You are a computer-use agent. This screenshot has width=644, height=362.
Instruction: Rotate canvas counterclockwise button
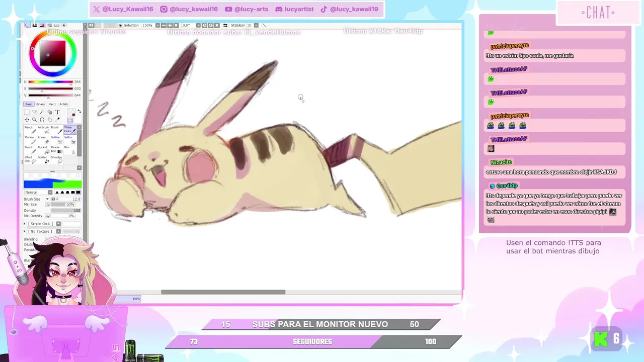tap(204, 25)
